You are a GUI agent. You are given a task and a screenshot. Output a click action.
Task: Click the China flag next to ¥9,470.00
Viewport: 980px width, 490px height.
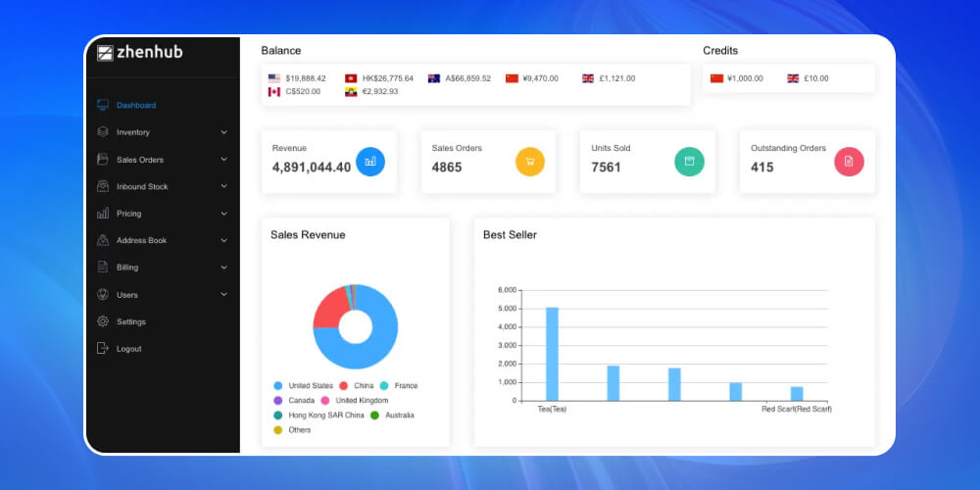pos(512,78)
